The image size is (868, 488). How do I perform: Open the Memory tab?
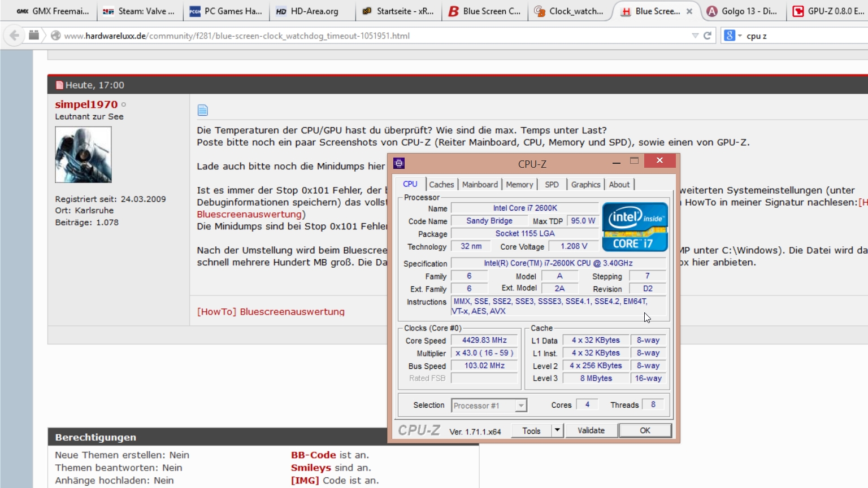tap(519, 185)
